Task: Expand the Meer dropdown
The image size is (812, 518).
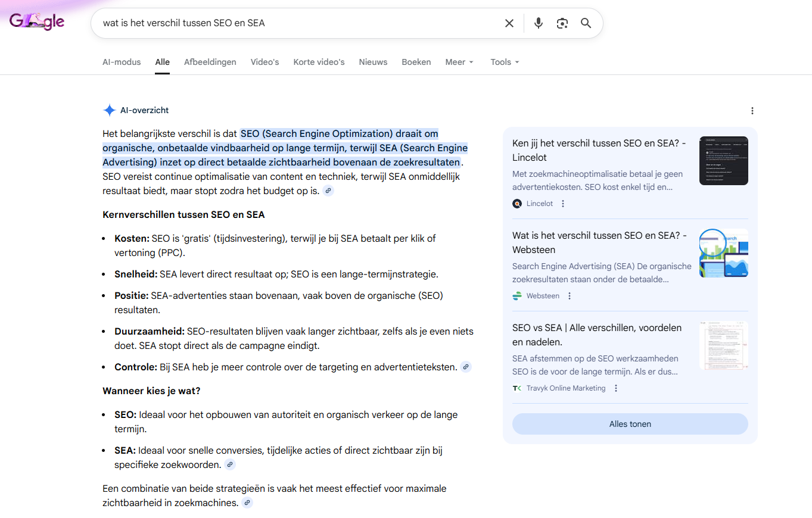Action: (x=459, y=62)
